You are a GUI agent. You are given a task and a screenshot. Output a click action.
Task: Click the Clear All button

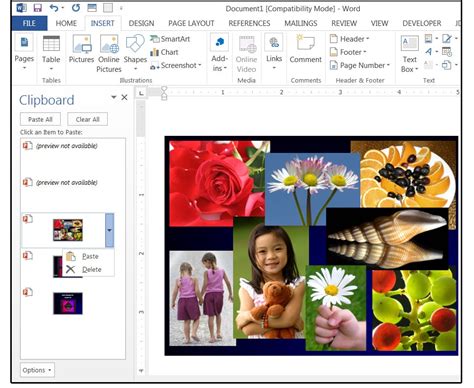(87, 119)
